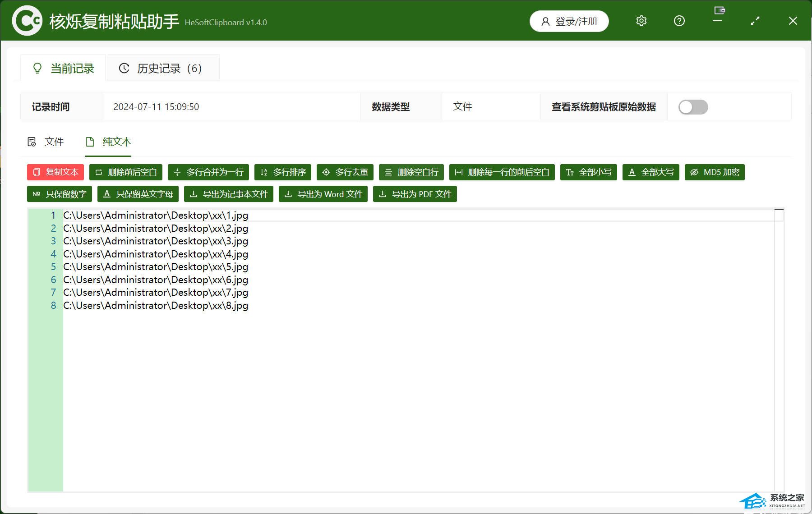Click the fullscreen expand arrows icon
The height and width of the screenshot is (514, 812).
coord(755,21)
